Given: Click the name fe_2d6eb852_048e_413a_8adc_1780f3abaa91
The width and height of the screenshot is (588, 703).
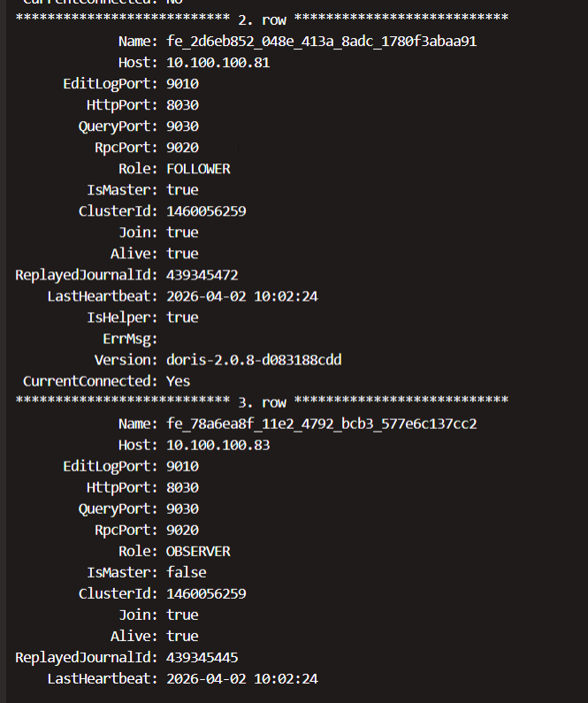Looking at the screenshot, I should pos(322,42).
